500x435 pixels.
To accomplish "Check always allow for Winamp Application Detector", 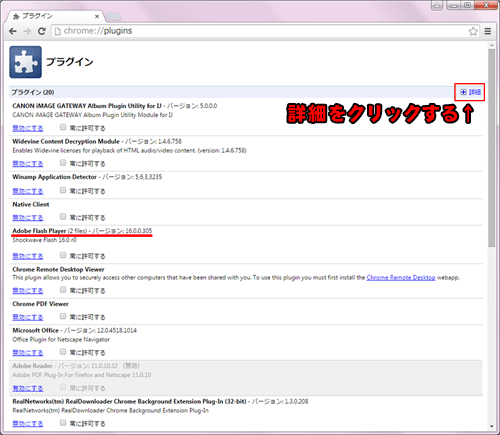I will [x=63, y=190].
